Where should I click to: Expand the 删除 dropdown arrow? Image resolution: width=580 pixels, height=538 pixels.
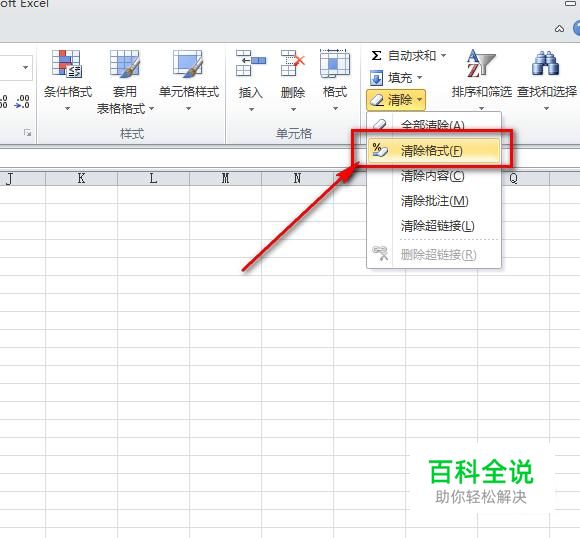pos(293,110)
